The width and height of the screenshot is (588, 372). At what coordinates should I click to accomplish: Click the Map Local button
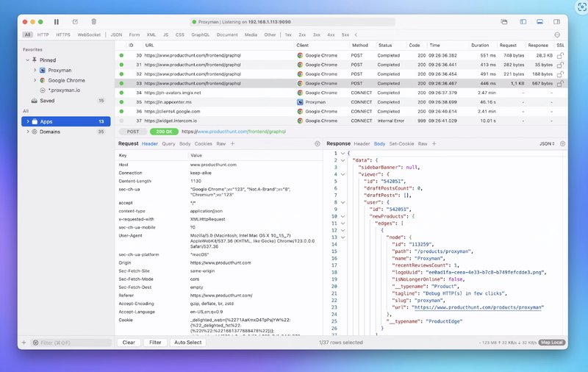click(x=552, y=343)
